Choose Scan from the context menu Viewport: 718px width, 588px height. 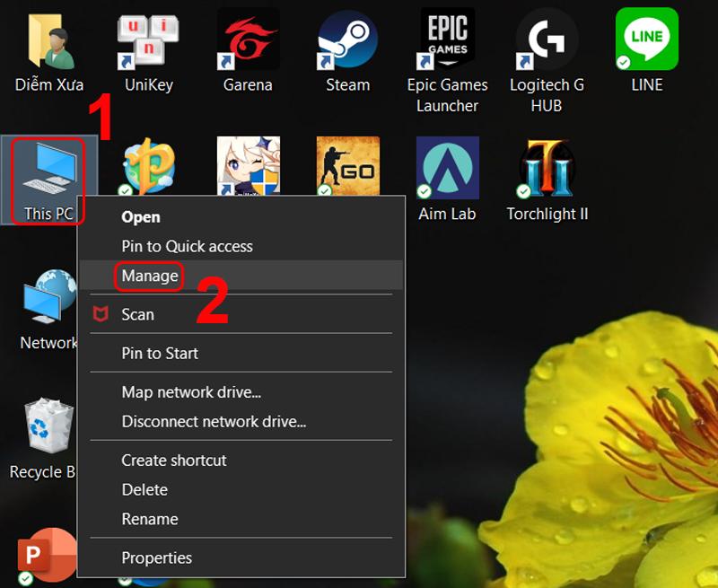[241, 314]
